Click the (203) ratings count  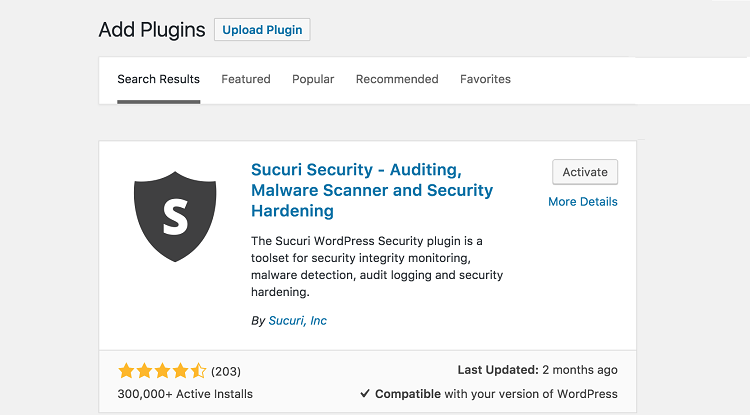point(226,371)
